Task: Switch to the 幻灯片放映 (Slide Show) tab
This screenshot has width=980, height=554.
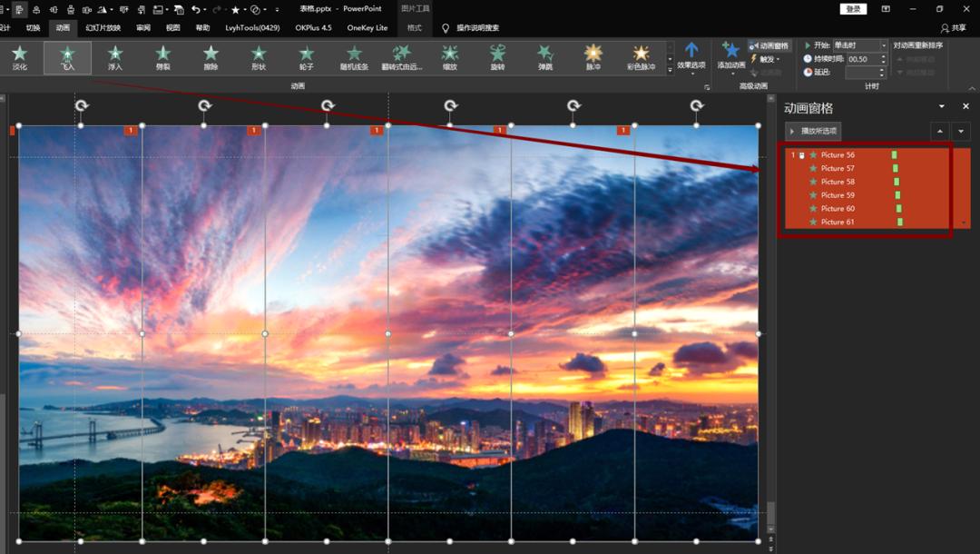Action: coord(103,28)
